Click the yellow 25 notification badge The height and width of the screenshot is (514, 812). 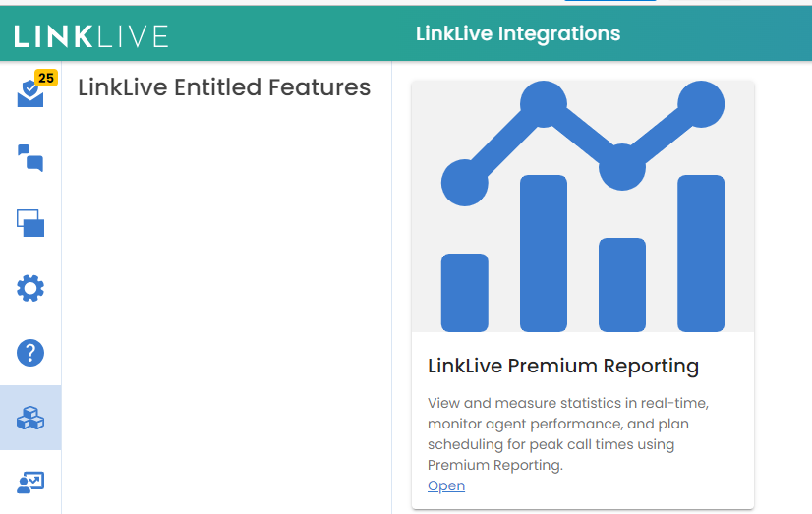pyautogui.click(x=45, y=78)
